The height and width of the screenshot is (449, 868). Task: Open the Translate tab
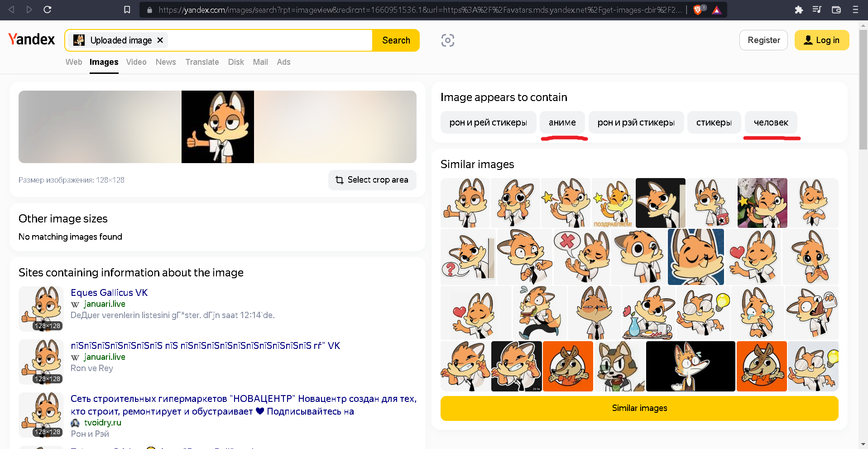click(202, 62)
